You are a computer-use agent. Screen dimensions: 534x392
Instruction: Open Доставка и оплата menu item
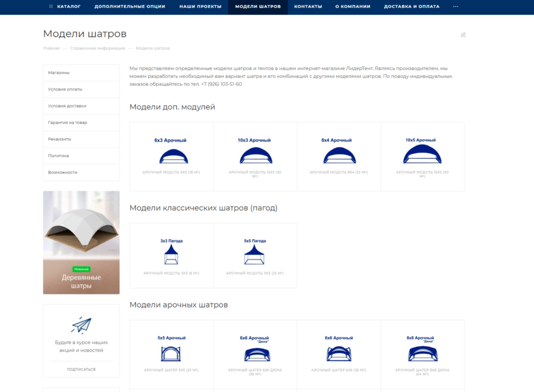point(412,6)
